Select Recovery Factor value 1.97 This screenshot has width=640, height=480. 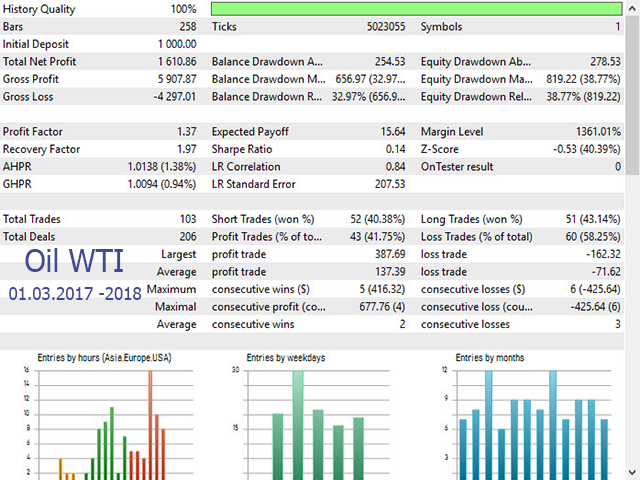point(187,149)
